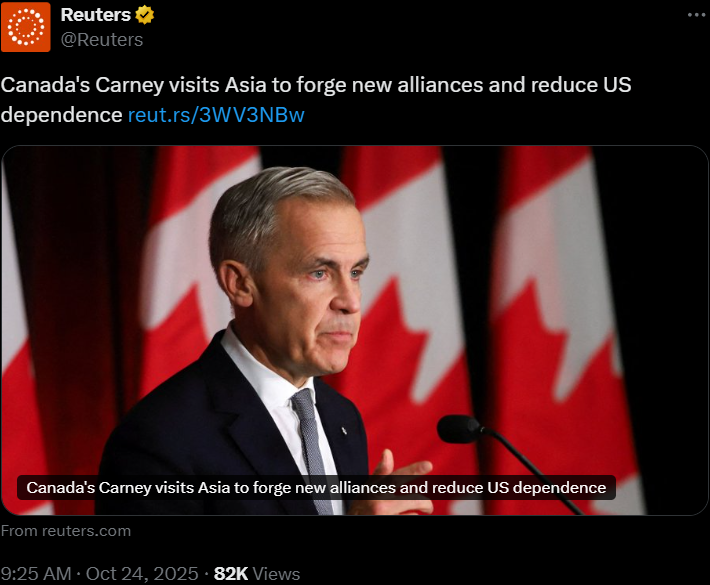710x585 pixels.
Task: Click the "Views" label
Action: 276,574
